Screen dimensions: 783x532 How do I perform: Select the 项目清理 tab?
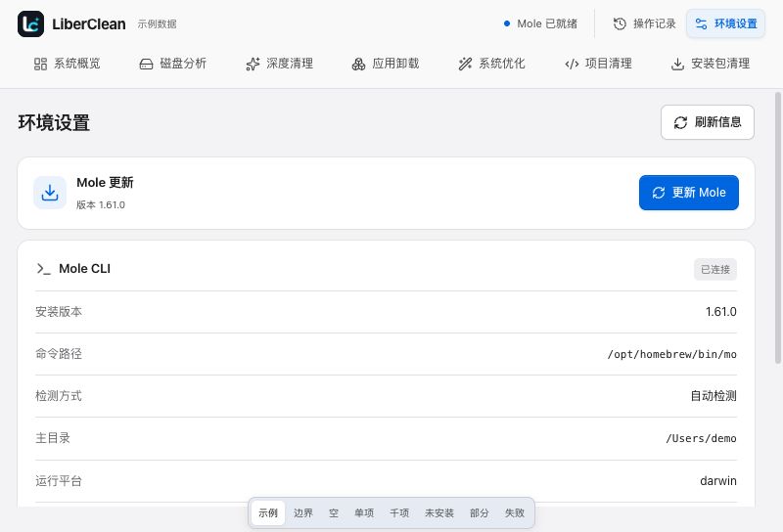pyautogui.click(x=598, y=64)
